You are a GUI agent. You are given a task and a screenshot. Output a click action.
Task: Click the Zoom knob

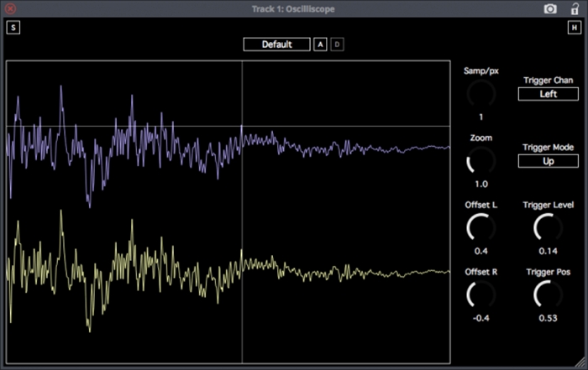click(481, 160)
